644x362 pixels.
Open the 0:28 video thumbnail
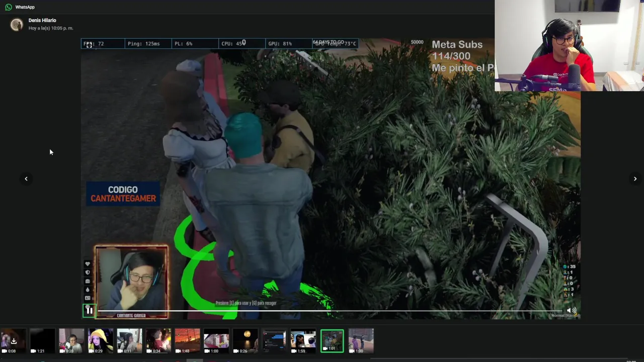[x=71, y=341]
